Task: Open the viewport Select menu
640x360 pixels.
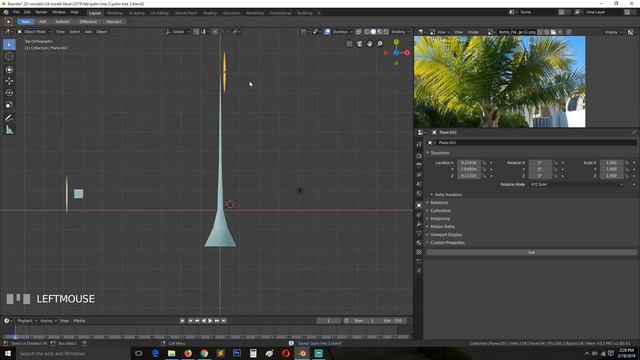Action: [x=74, y=32]
